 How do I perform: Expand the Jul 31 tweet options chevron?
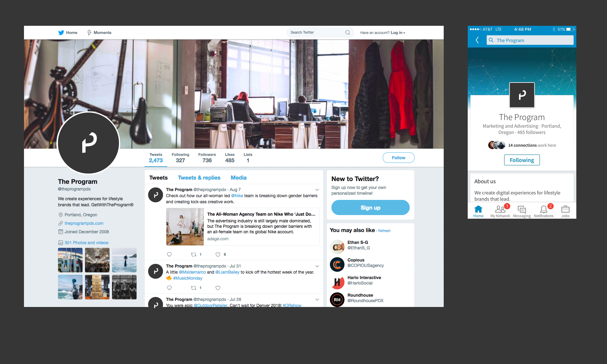[x=317, y=266]
